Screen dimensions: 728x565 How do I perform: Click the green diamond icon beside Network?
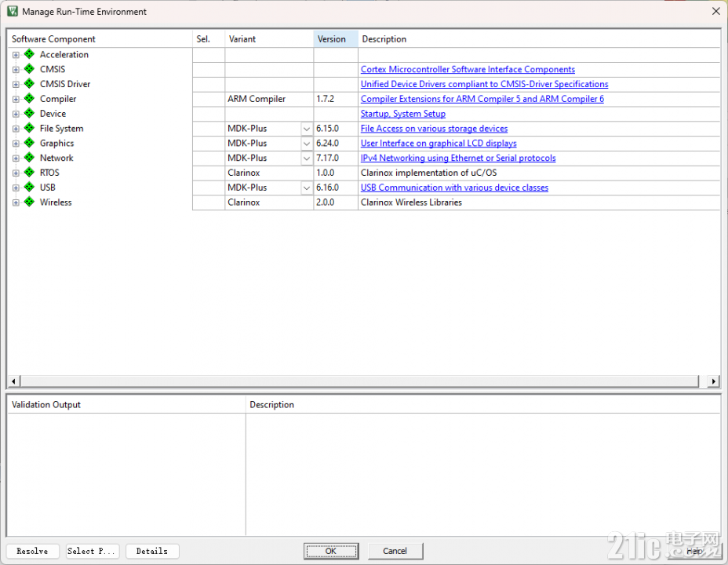29,158
